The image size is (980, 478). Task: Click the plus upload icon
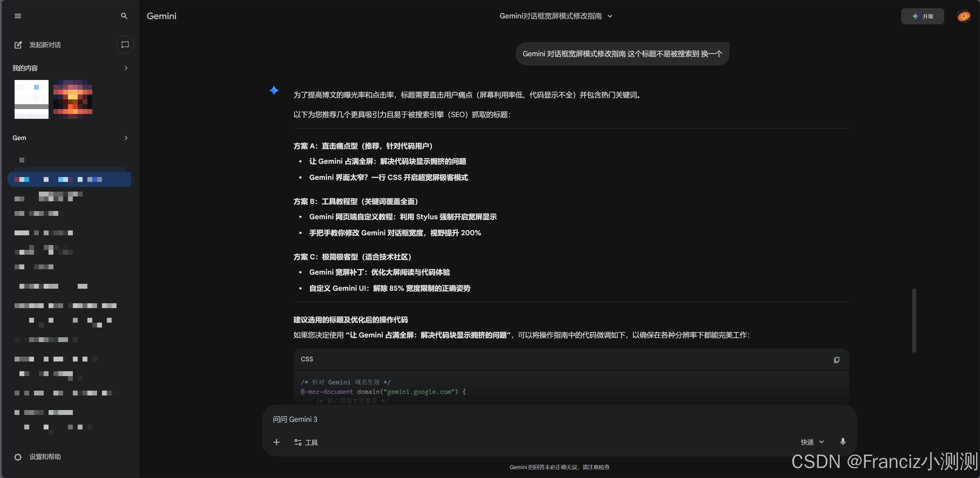tap(276, 442)
